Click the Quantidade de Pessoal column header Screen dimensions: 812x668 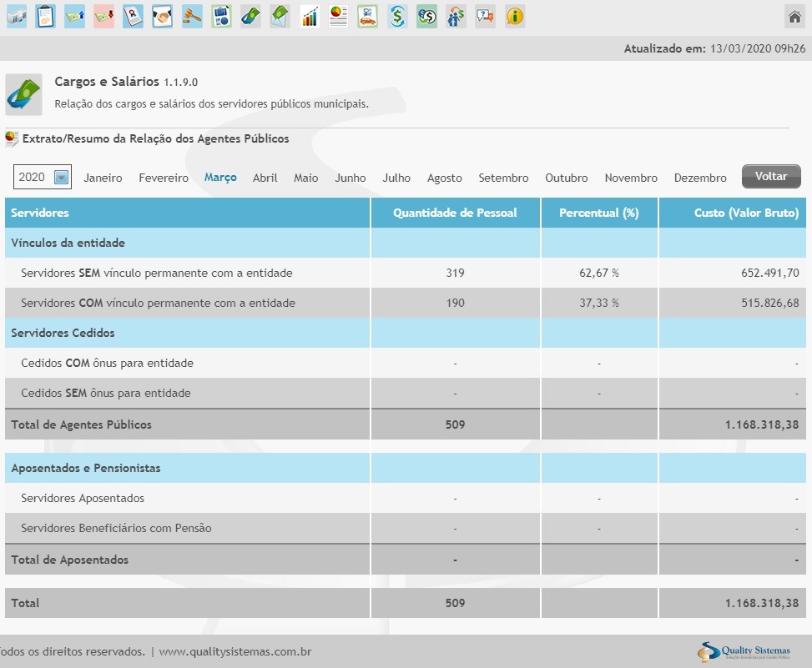[x=455, y=213]
